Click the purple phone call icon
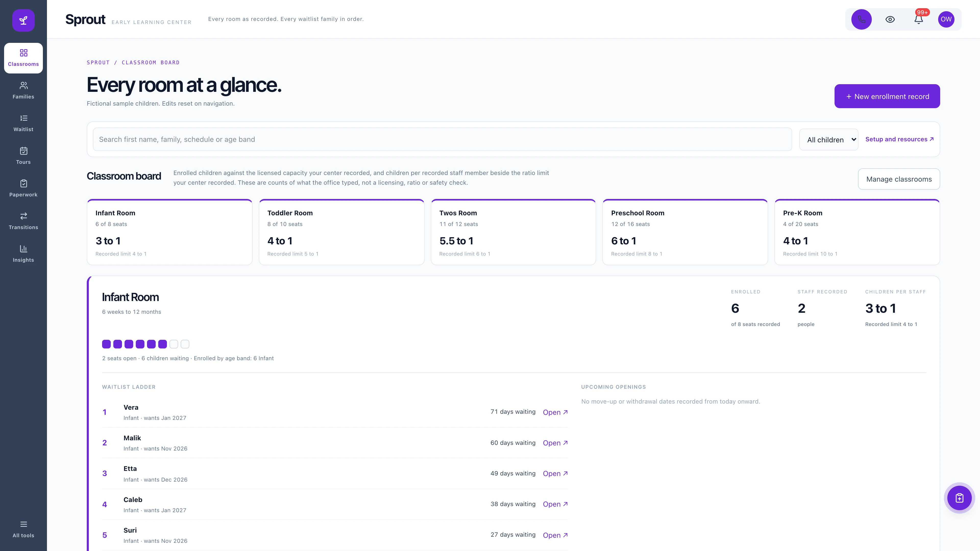This screenshot has height=551, width=980. pyautogui.click(x=861, y=19)
